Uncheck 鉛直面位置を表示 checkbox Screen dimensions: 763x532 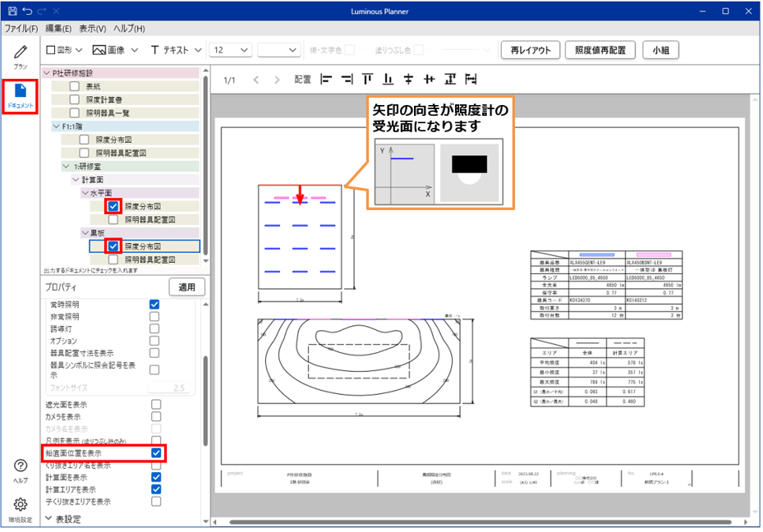(156, 453)
